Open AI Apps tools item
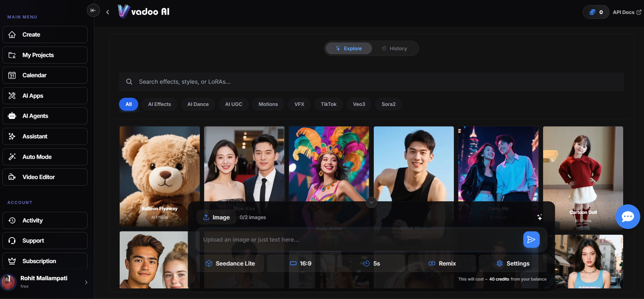The width and height of the screenshot is (644, 299). [45, 96]
